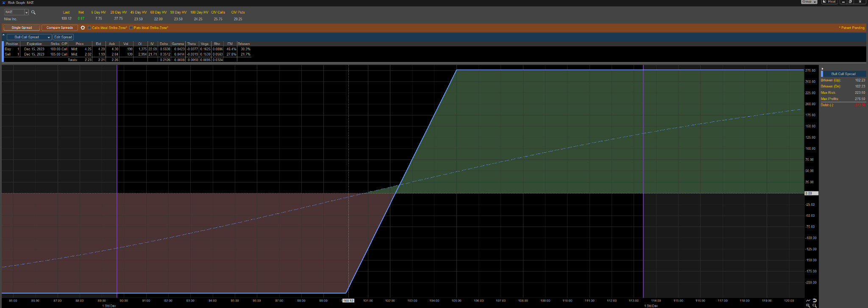Click the Max Risk value 223.50
Screen dimensions: 868x308
pos(860,92)
